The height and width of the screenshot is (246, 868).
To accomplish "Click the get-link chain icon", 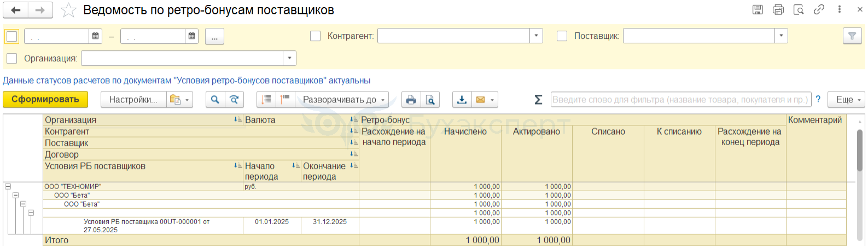I will (x=819, y=9).
